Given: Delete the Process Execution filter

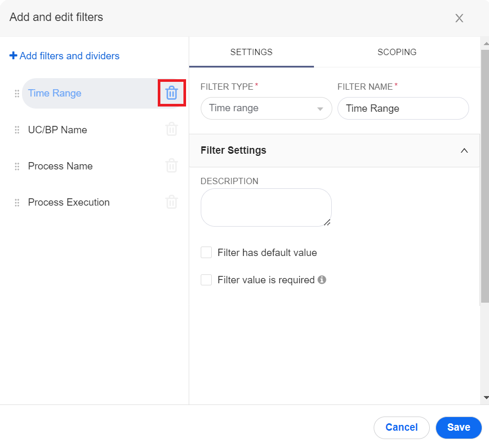Looking at the screenshot, I should click(171, 202).
